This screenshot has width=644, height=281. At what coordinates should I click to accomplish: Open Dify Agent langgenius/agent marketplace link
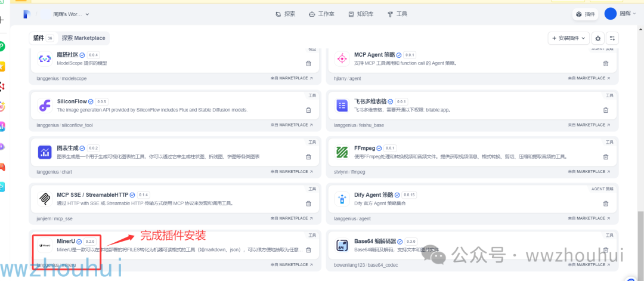click(x=589, y=218)
